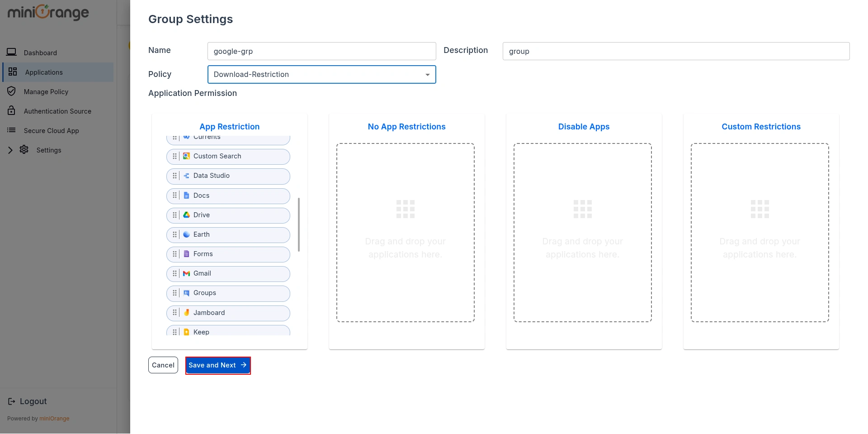Image resolution: width=868 pixels, height=434 pixels.
Task: Click the Data Studio app icon
Action: click(x=186, y=176)
